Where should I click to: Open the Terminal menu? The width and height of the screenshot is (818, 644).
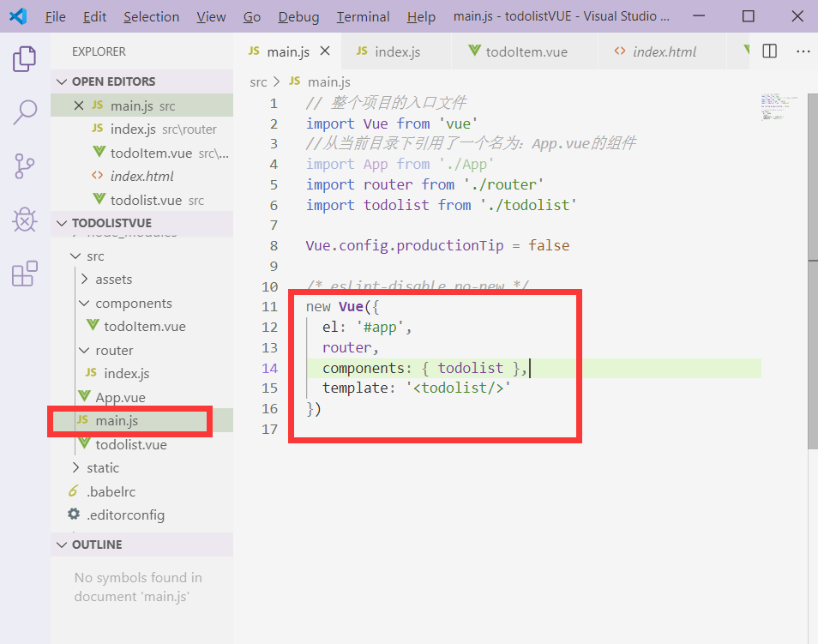[363, 15]
